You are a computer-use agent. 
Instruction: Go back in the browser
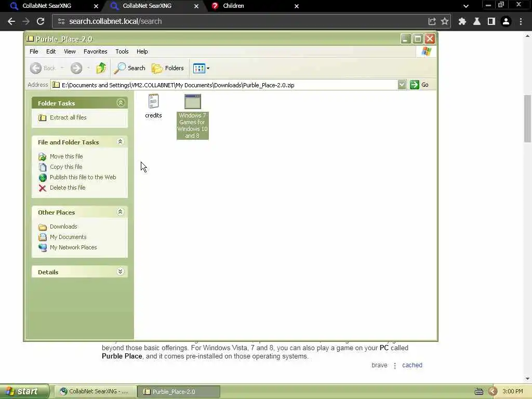click(x=11, y=21)
